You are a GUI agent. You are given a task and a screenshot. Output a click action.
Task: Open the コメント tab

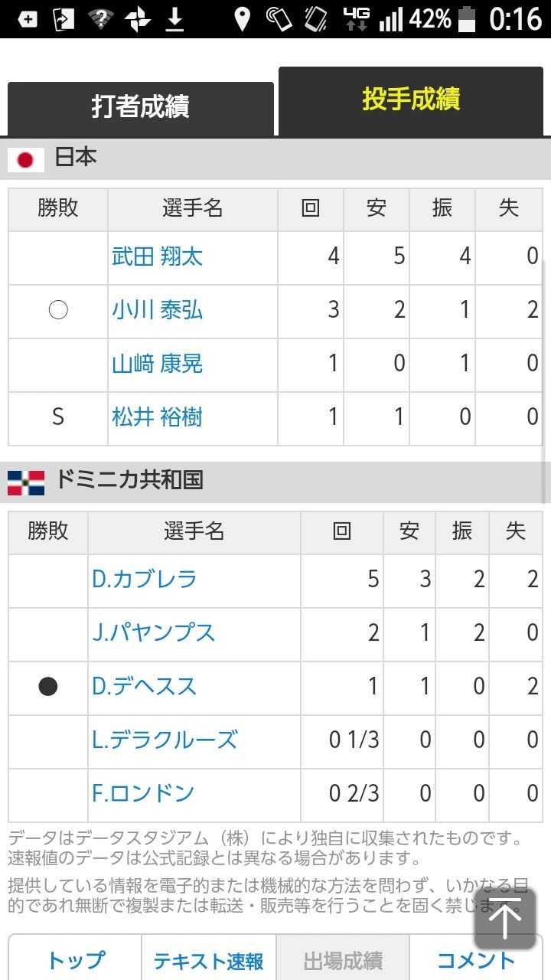click(476, 960)
